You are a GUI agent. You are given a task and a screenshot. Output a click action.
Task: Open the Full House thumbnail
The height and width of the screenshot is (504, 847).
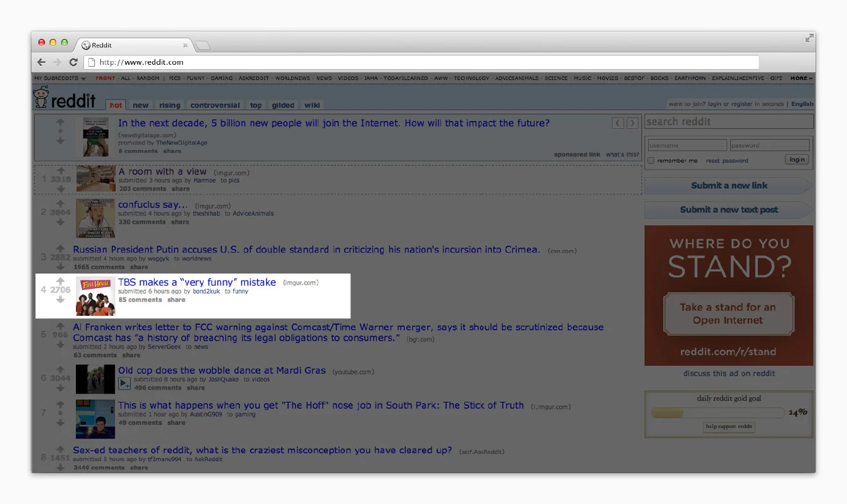click(95, 296)
